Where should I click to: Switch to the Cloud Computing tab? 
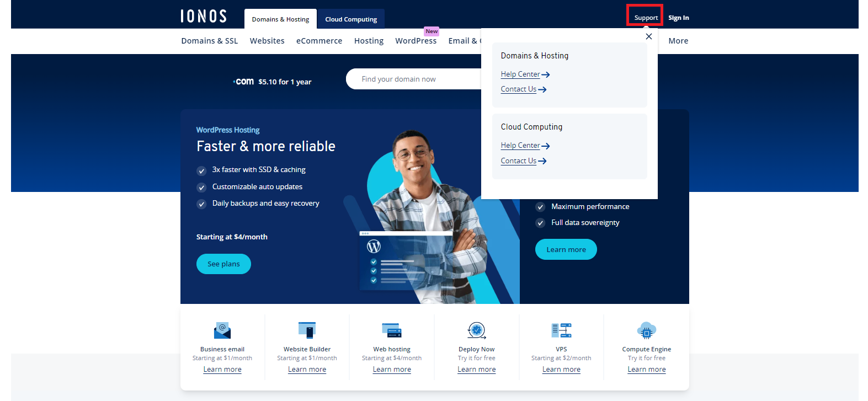(351, 19)
